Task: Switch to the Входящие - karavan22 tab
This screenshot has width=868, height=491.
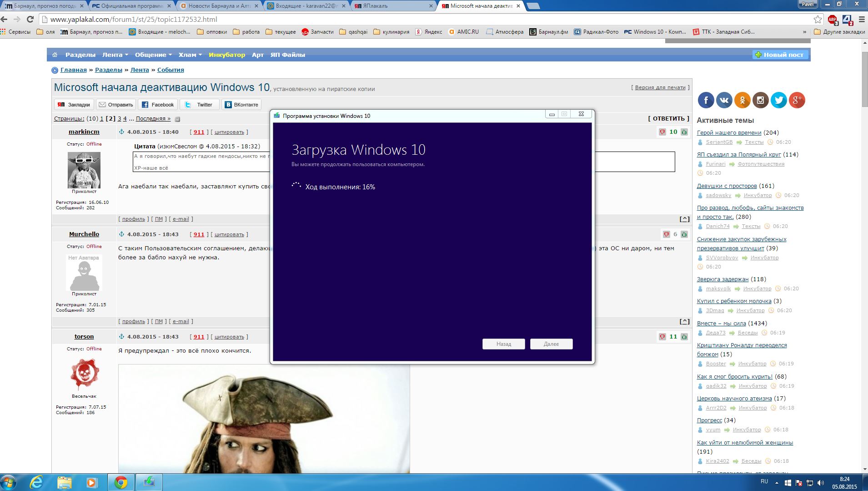Action: pos(306,6)
